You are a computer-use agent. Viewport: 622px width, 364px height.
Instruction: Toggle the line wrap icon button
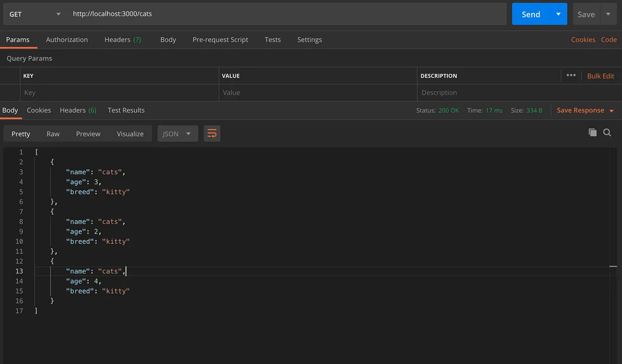[x=212, y=134]
